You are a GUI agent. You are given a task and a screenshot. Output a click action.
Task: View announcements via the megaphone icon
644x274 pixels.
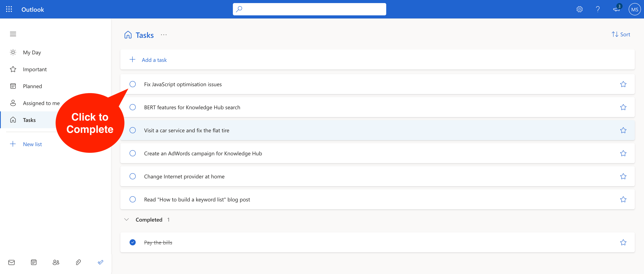[x=616, y=9]
